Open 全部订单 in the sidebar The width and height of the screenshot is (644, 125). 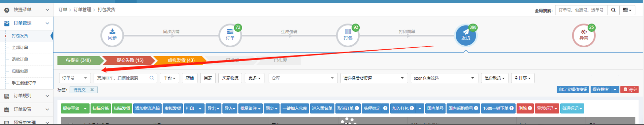click(20, 48)
